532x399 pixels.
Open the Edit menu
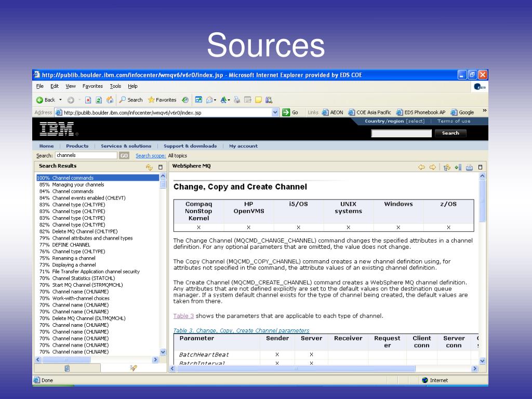[54, 86]
